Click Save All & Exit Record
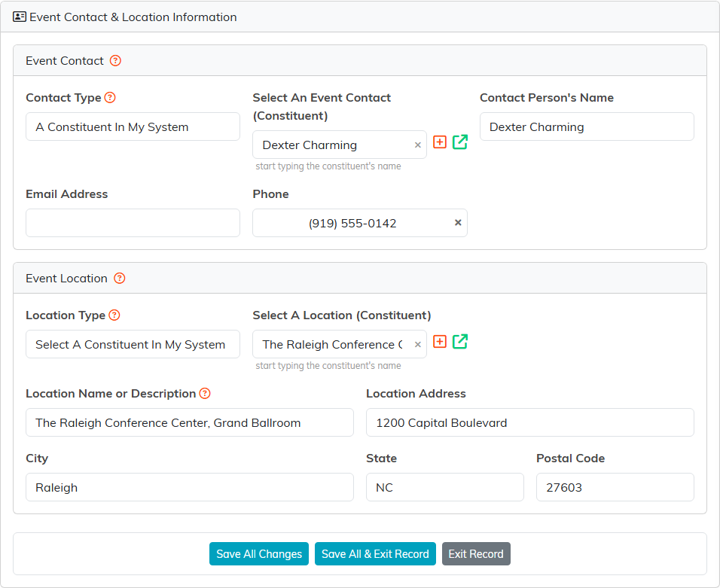720x588 pixels. pyautogui.click(x=375, y=554)
